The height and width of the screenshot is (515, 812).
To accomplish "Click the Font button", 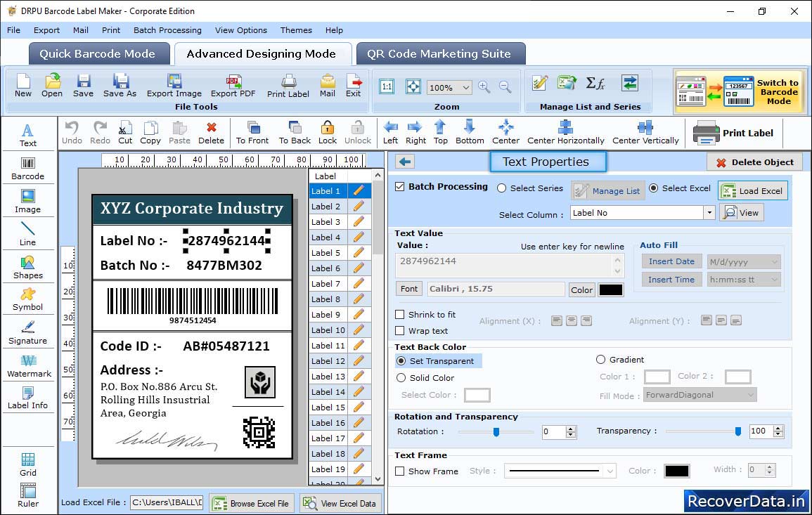I will [x=409, y=289].
